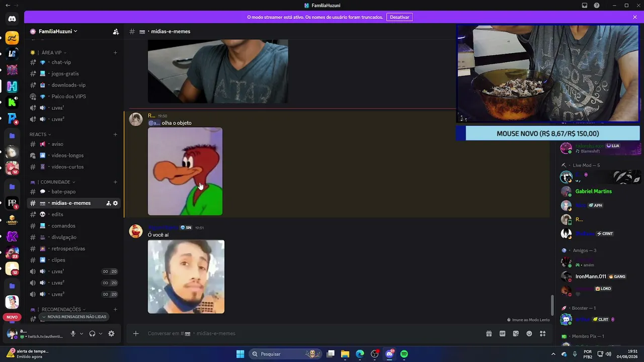
Task: Open Spotify from the taskbar
Action: [404, 354]
